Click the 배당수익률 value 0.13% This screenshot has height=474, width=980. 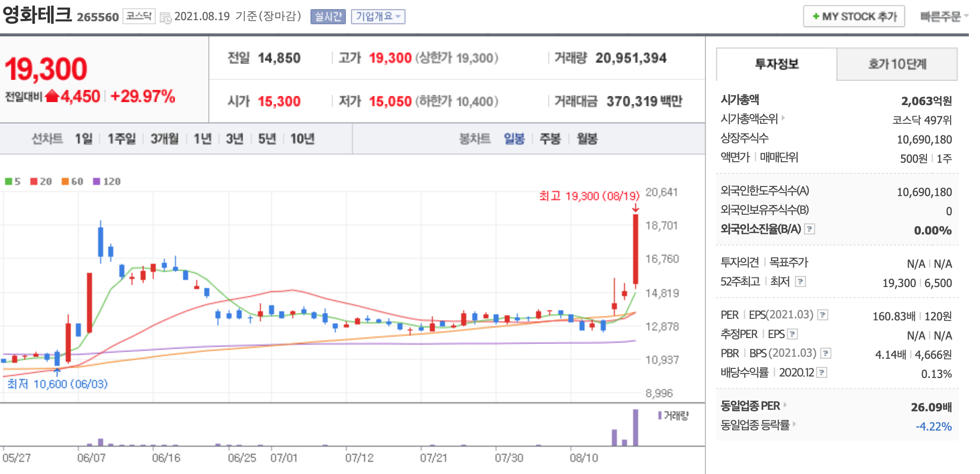point(937,374)
